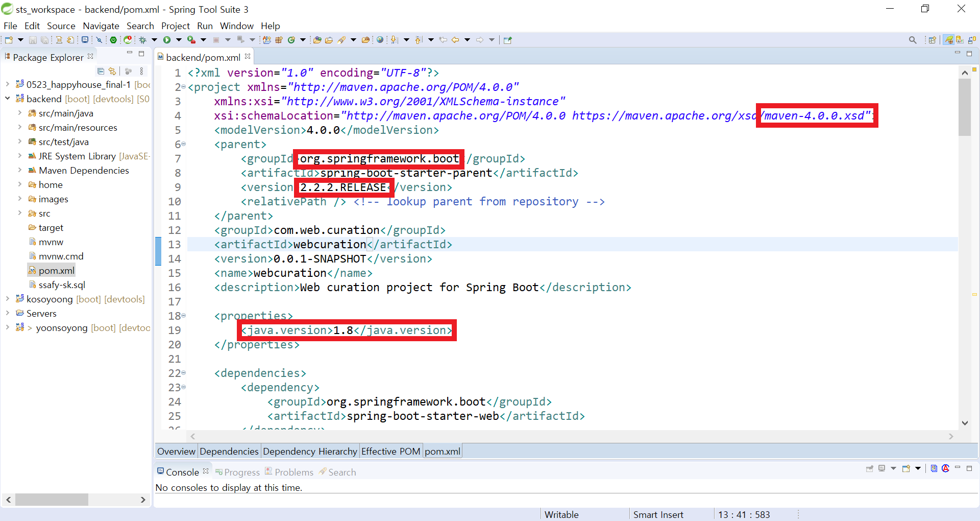
Task: Switch to the Effective POM tab
Action: click(391, 452)
